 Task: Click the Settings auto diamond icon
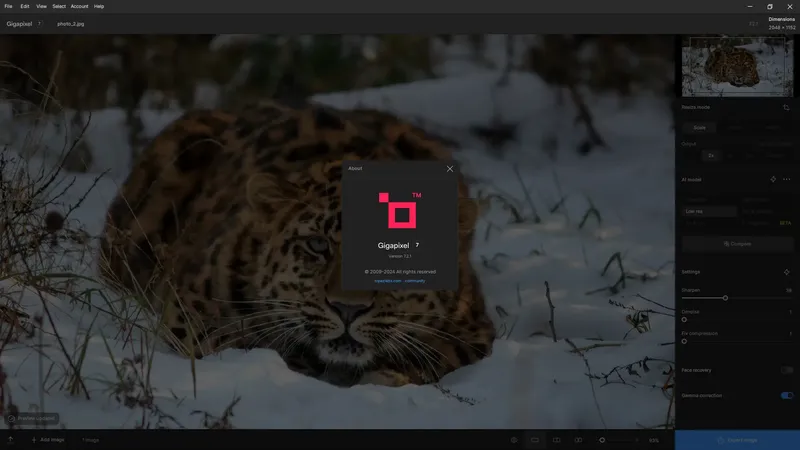coord(786,272)
